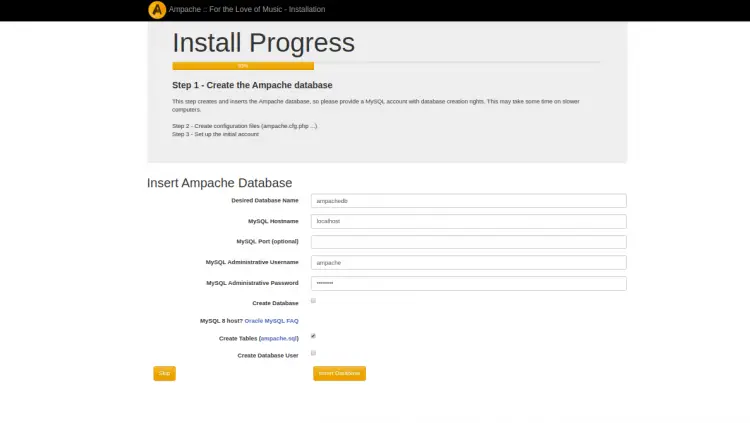Select the Step 1 Create Ampache database heading
Screen dimensions: 750x423
tap(252, 85)
